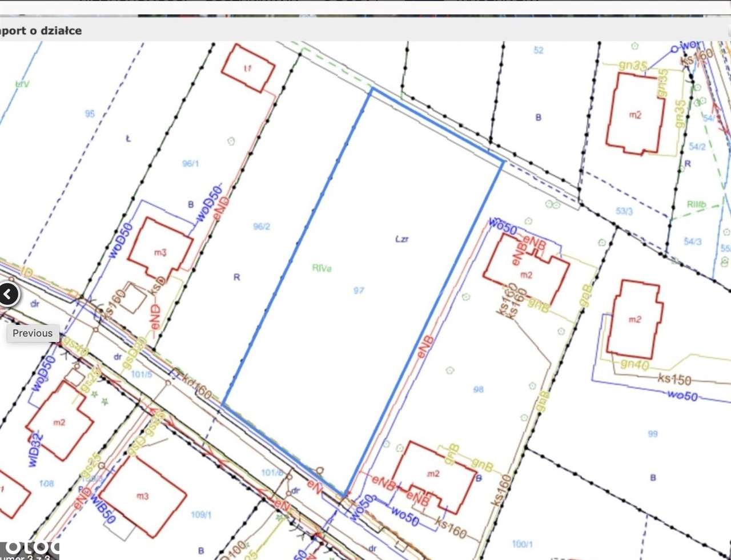731x560 pixels.
Task: Click the ks150 utility line label
Action: click(674, 379)
